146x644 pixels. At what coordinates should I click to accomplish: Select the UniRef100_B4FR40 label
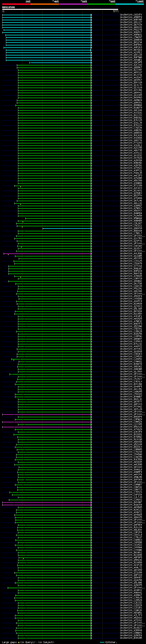point(131,45)
